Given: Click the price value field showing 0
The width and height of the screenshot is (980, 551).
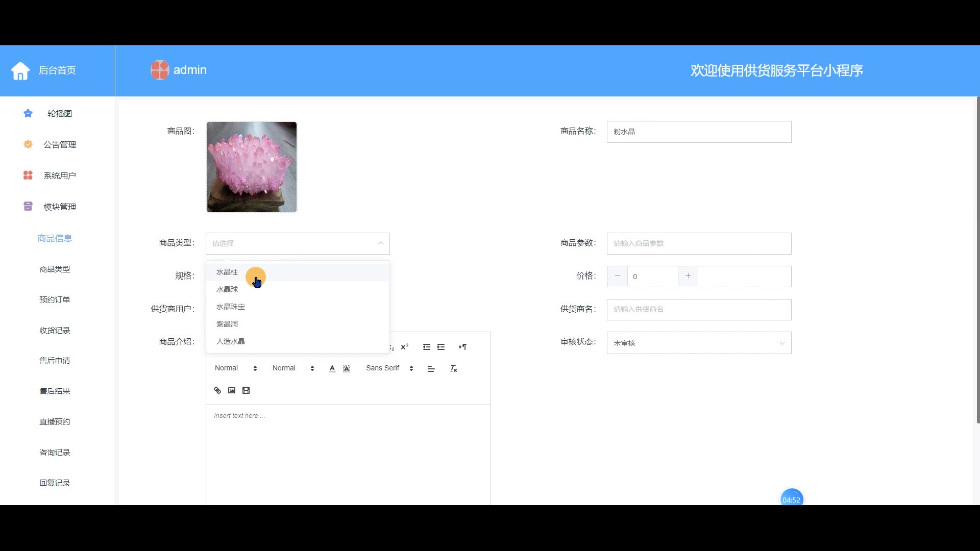Looking at the screenshot, I should coord(653,277).
